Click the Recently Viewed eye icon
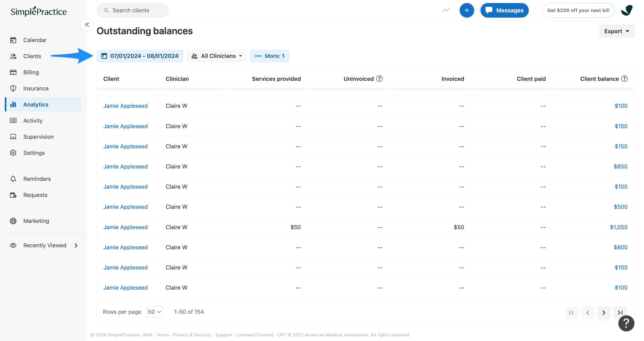 (13, 245)
